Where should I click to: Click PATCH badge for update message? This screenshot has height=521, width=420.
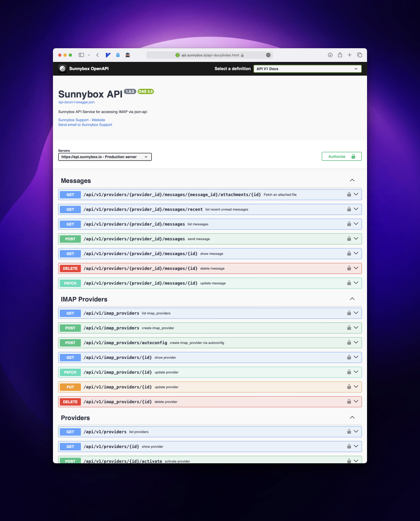click(x=70, y=283)
